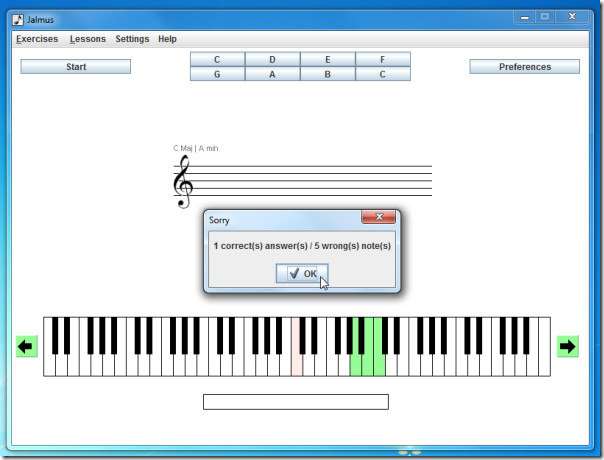Pick the B note button

click(327, 74)
